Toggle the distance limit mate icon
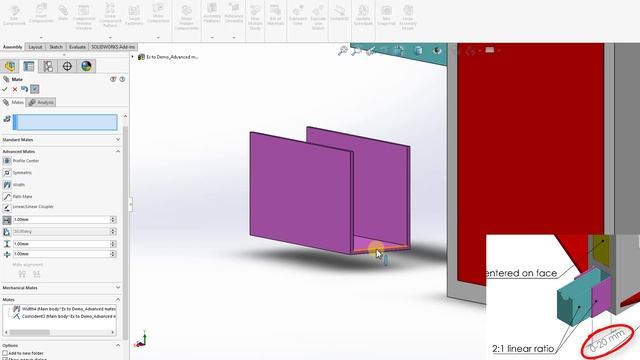Viewport: 640px width, 360px height. coord(7,220)
